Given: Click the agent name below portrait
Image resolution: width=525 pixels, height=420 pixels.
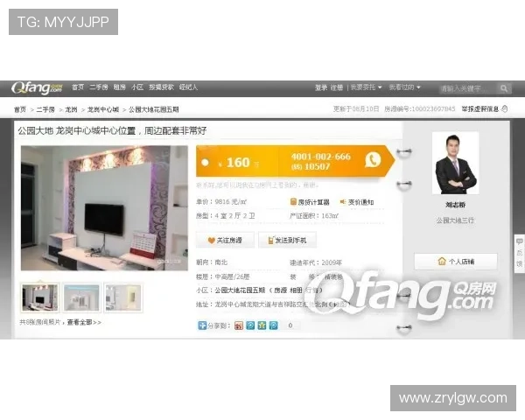Looking at the screenshot, I should pyautogui.click(x=455, y=204).
